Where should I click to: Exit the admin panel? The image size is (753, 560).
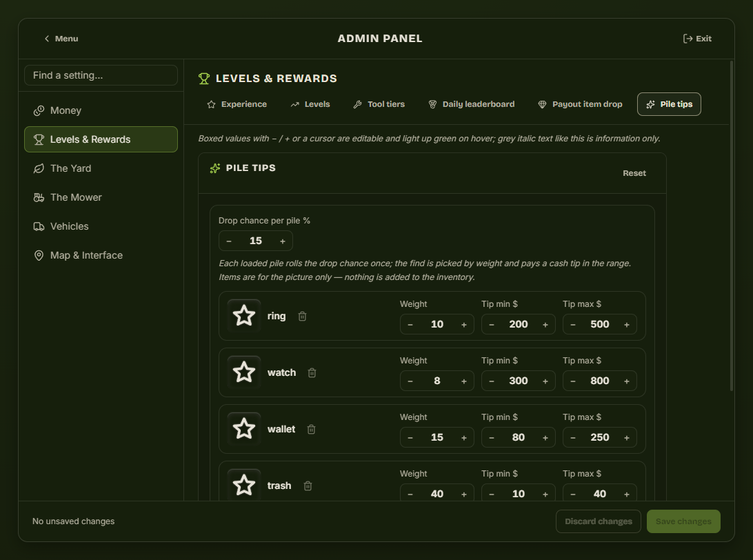point(697,39)
